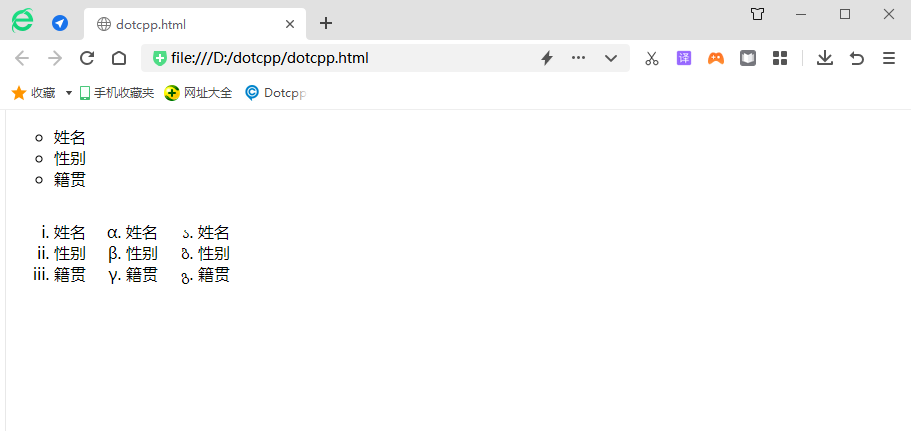911x431 pixels.
Task: Click the purple translate icon
Action: (x=684, y=58)
